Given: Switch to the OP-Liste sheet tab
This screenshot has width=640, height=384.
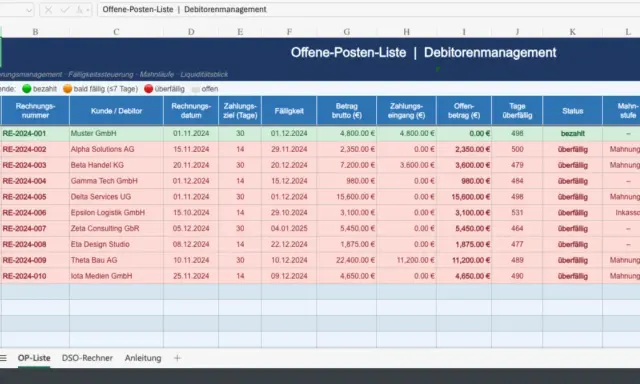Looking at the screenshot, I should (x=34, y=358).
